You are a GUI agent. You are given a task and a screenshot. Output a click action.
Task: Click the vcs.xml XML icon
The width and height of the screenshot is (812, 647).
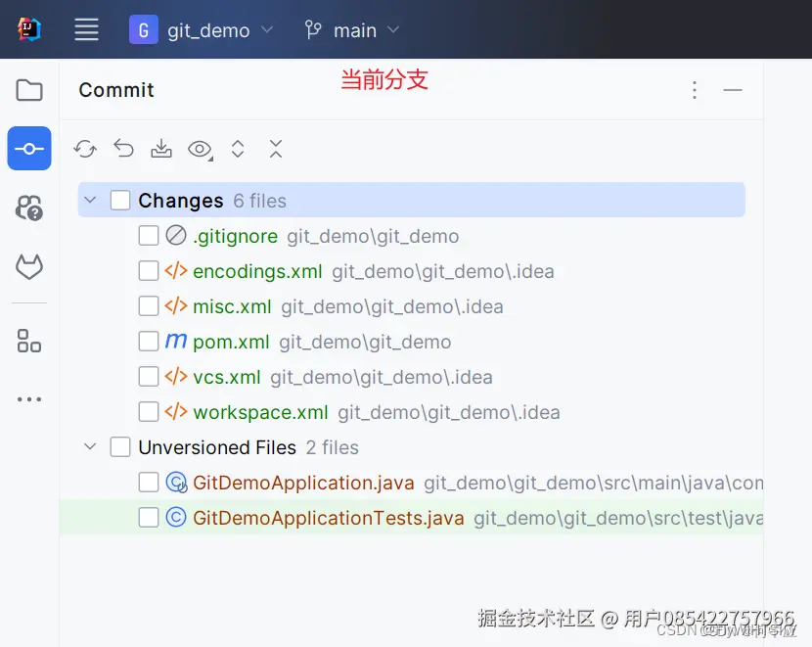tap(176, 377)
